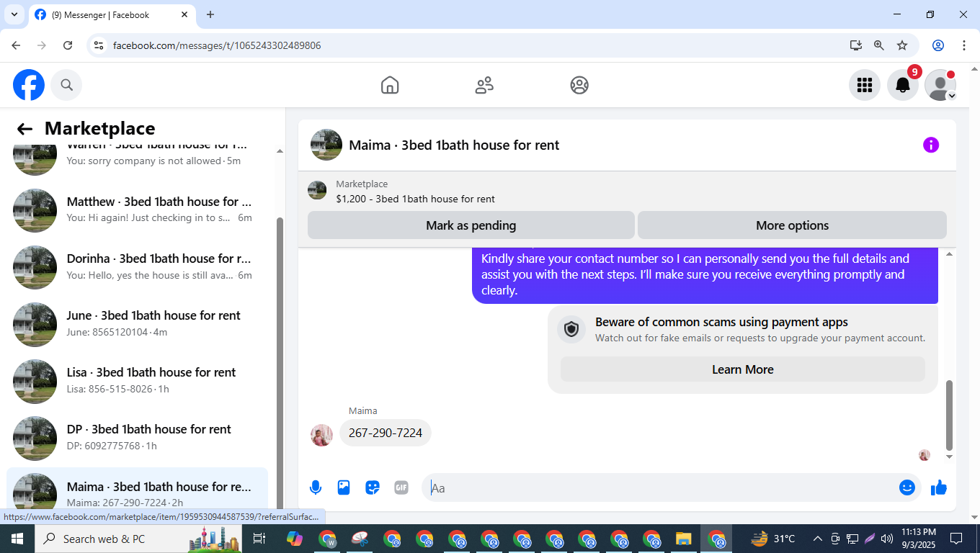Open the Windows Start menu
Image resolution: width=980 pixels, height=553 pixels.
pos(17,539)
